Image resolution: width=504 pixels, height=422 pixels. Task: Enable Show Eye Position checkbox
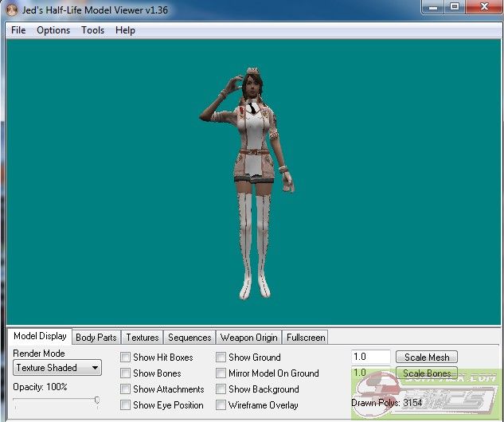(x=125, y=405)
